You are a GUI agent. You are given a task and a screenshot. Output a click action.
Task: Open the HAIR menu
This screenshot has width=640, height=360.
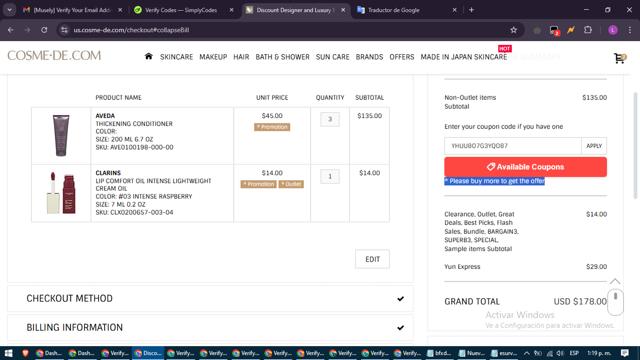coord(241,57)
